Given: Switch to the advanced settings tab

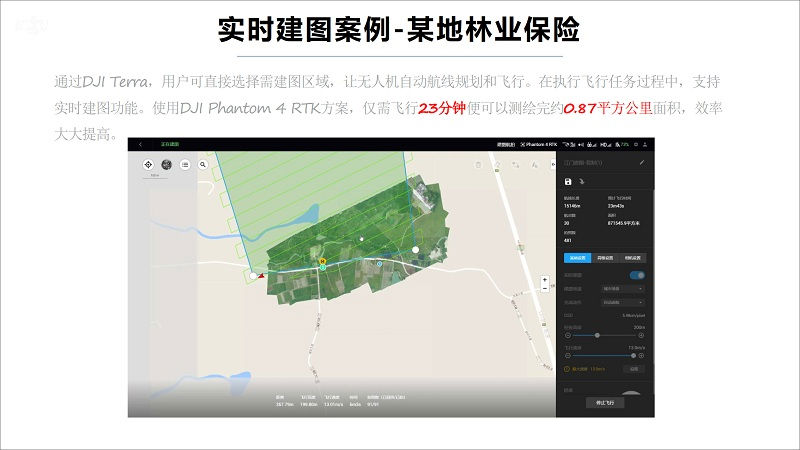Looking at the screenshot, I should click(x=606, y=257).
